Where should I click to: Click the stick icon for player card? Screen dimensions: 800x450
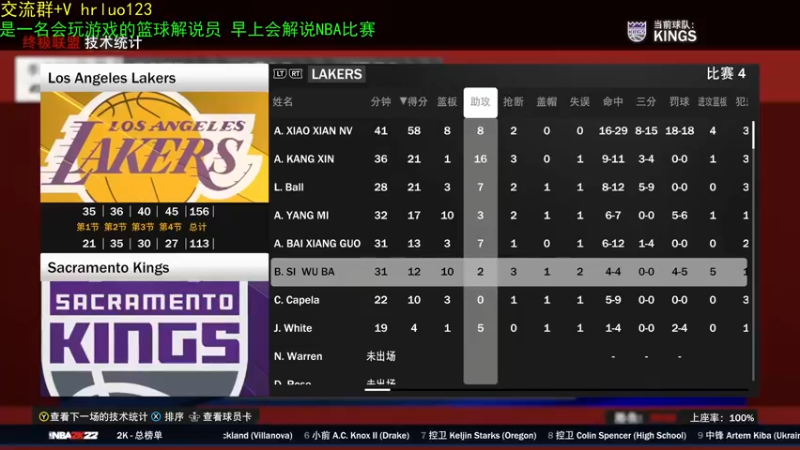[194, 417]
